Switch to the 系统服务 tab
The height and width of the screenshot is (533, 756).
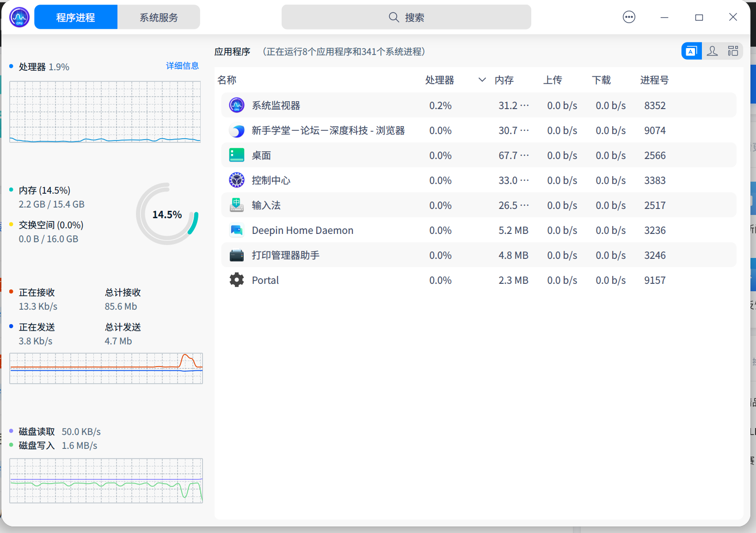click(158, 17)
